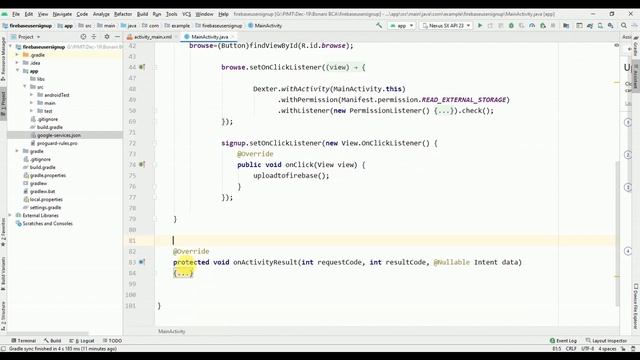
Task: Open the Terminal tool window
Action: coord(24,340)
